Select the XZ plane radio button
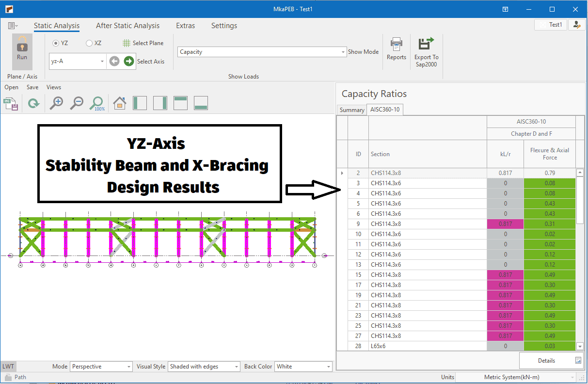 (89, 43)
